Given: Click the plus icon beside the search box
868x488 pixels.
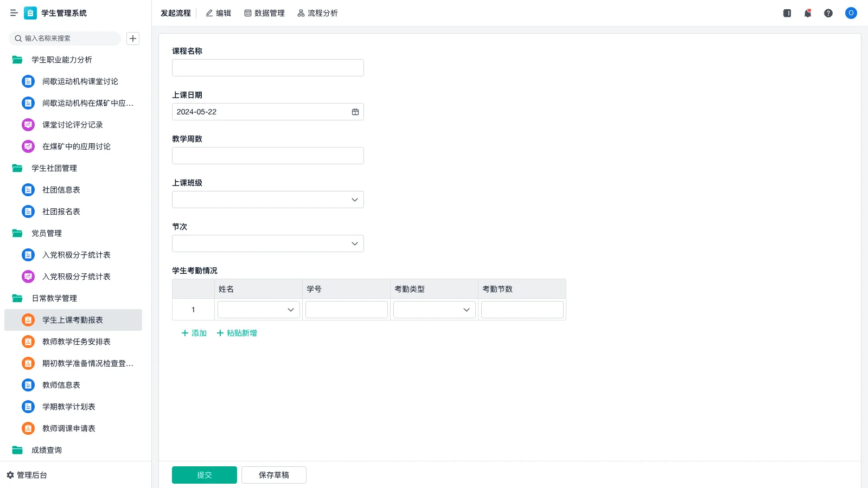Looking at the screenshot, I should click(x=133, y=38).
